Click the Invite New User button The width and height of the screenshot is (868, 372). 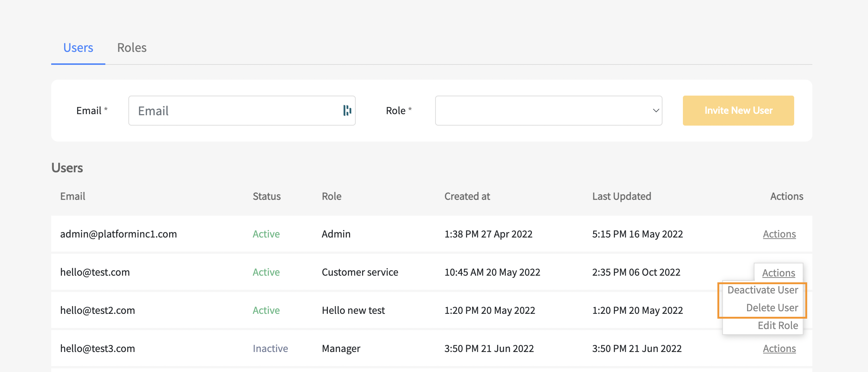tap(738, 110)
